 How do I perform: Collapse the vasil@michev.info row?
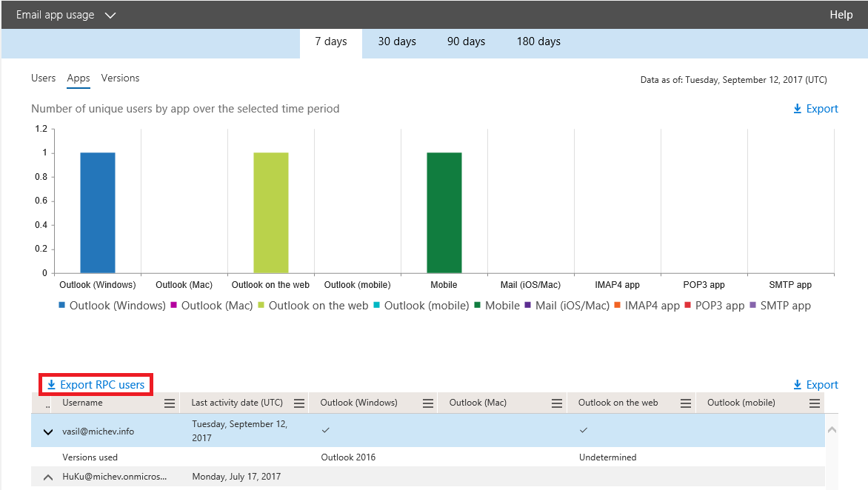[x=48, y=432]
